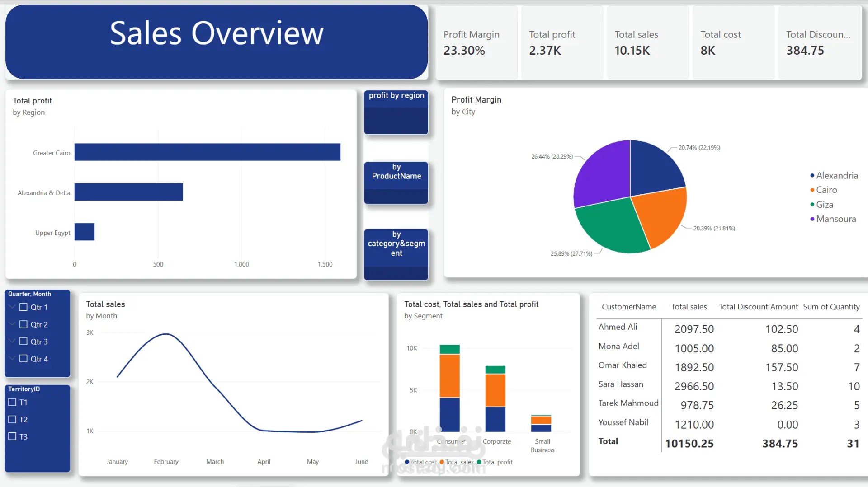This screenshot has height=487, width=868.
Task: Check the Qtr 1 checkbox
Action: pos(24,307)
